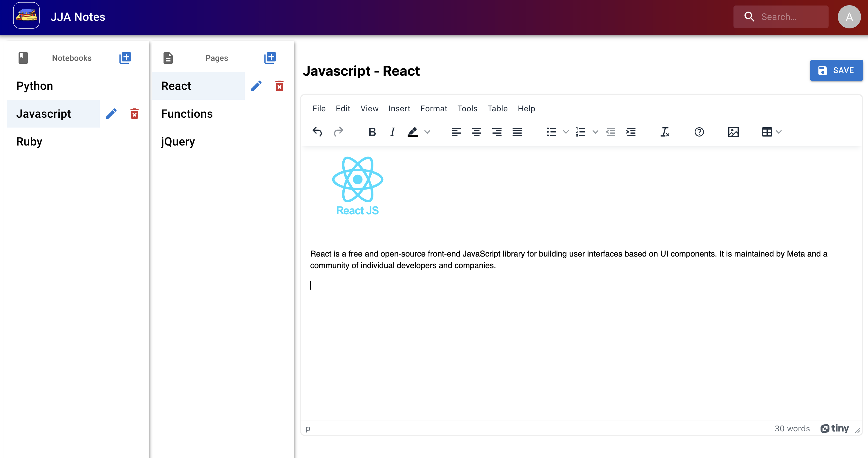Image resolution: width=868 pixels, height=458 pixels.
Task: Clear text formatting
Action: [665, 132]
